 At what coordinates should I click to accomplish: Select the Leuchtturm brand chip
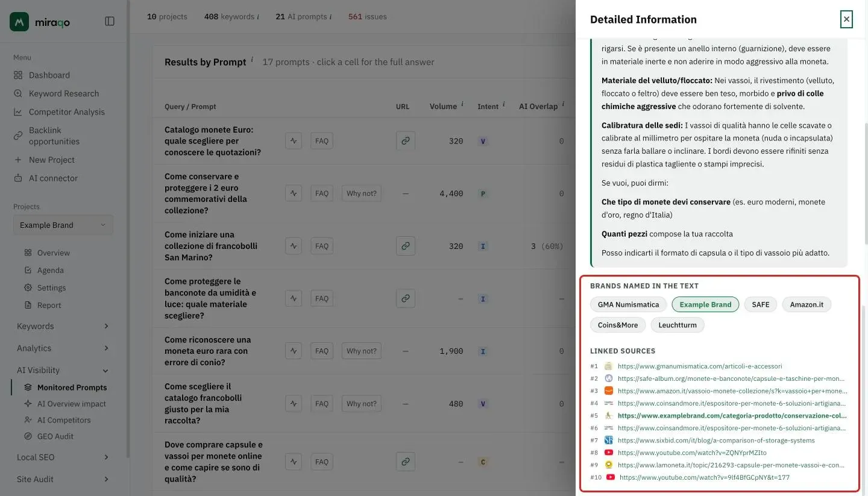click(x=678, y=325)
